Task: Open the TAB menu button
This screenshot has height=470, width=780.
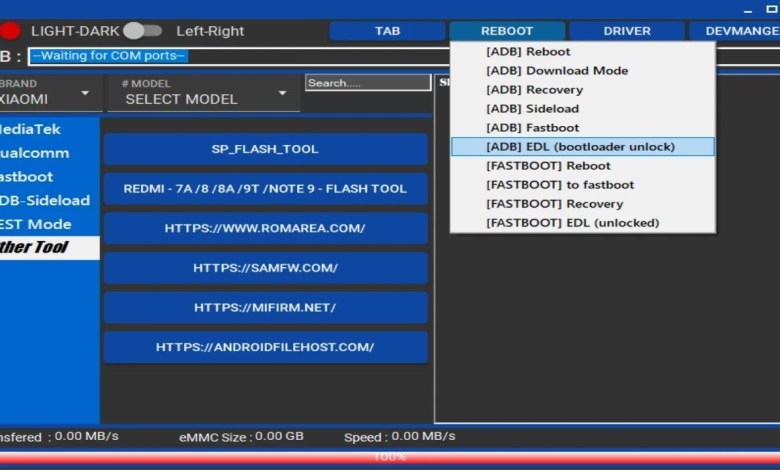Action: tap(387, 31)
